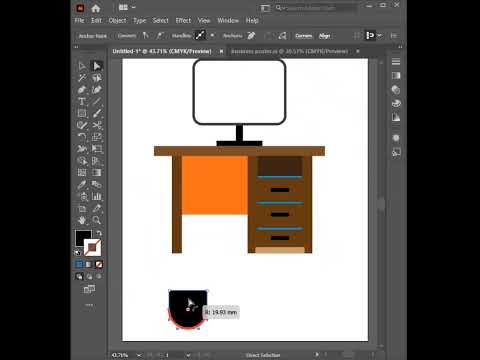480x360 pixels.
Task: Switch to the second .ai document tab
Action: [x=289, y=51]
